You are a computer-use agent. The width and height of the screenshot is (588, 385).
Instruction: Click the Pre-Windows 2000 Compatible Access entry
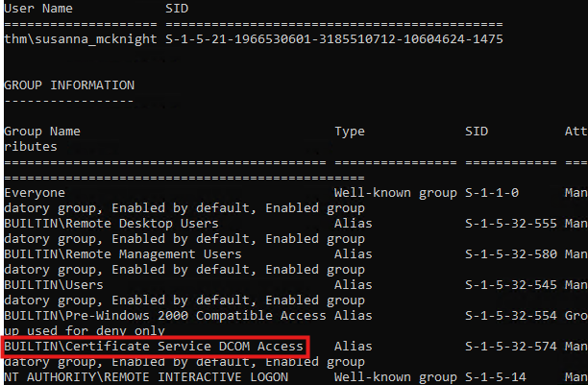point(164,315)
